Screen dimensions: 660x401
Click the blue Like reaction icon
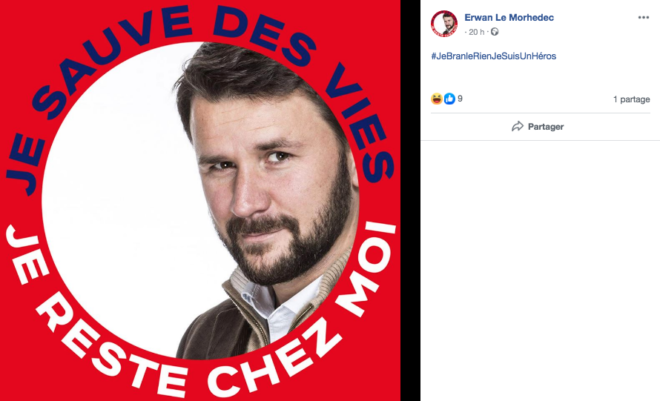pyautogui.click(x=450, y=99)
